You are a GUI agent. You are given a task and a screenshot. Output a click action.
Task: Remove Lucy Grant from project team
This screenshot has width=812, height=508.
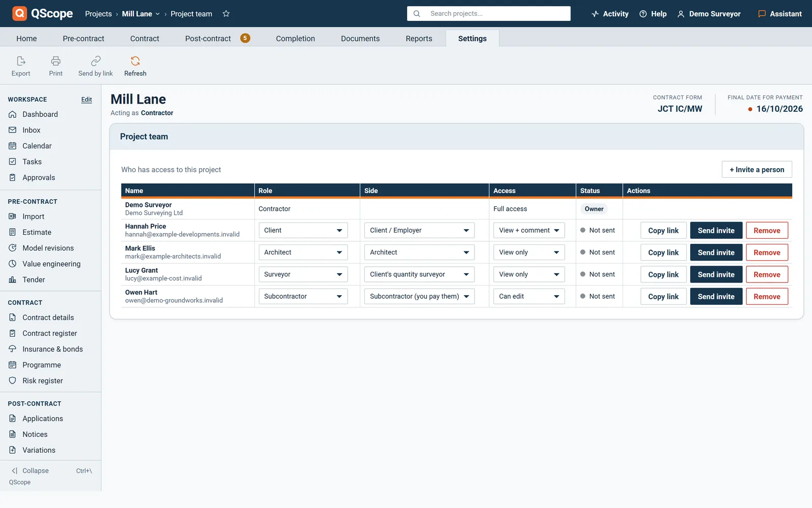pyautogui.click(x=767, y=274)
